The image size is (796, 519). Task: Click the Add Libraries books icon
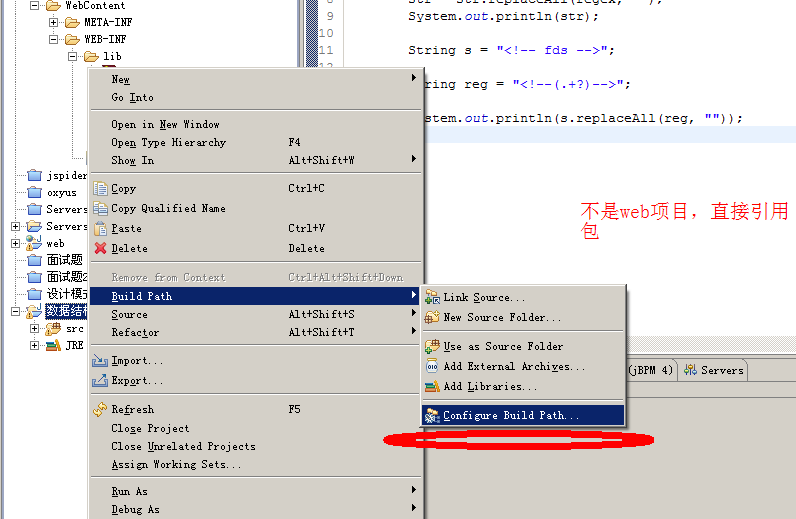(432, 386)
